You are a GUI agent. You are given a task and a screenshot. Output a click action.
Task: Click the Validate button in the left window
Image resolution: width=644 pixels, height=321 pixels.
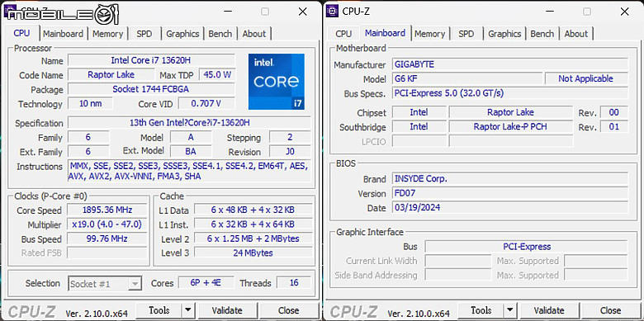click(227, 310)
